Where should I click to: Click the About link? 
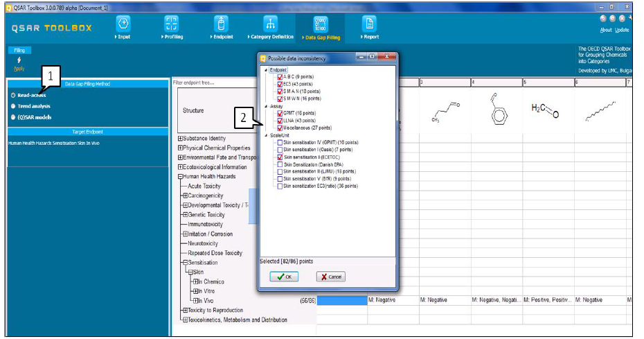[606, 30]
